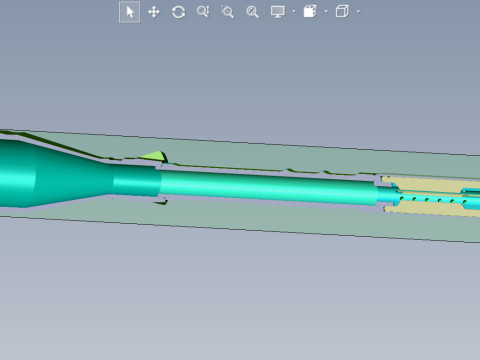This screenshot has height=360, width=480.
Task: Click the display monitor icon
Action: click(278, 12)
